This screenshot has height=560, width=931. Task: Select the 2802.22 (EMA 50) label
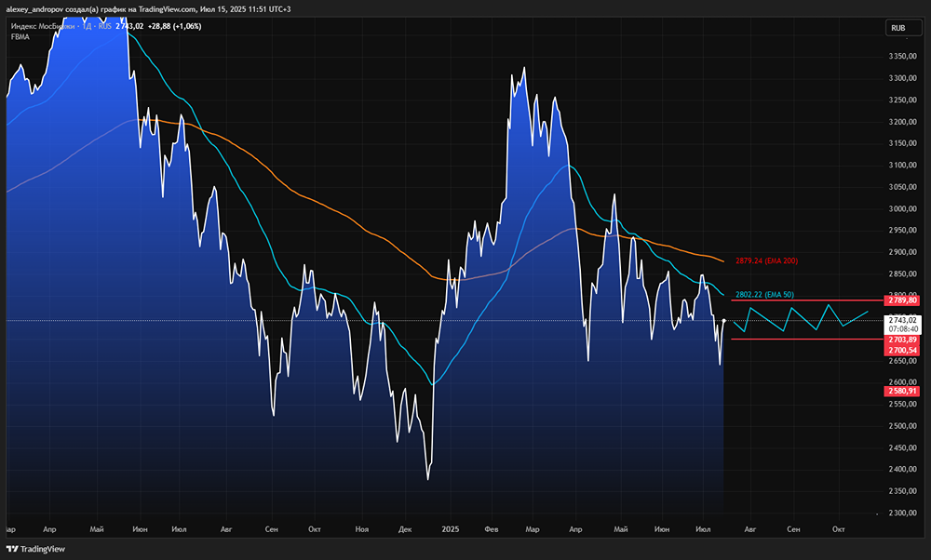[x=764, y=294]
